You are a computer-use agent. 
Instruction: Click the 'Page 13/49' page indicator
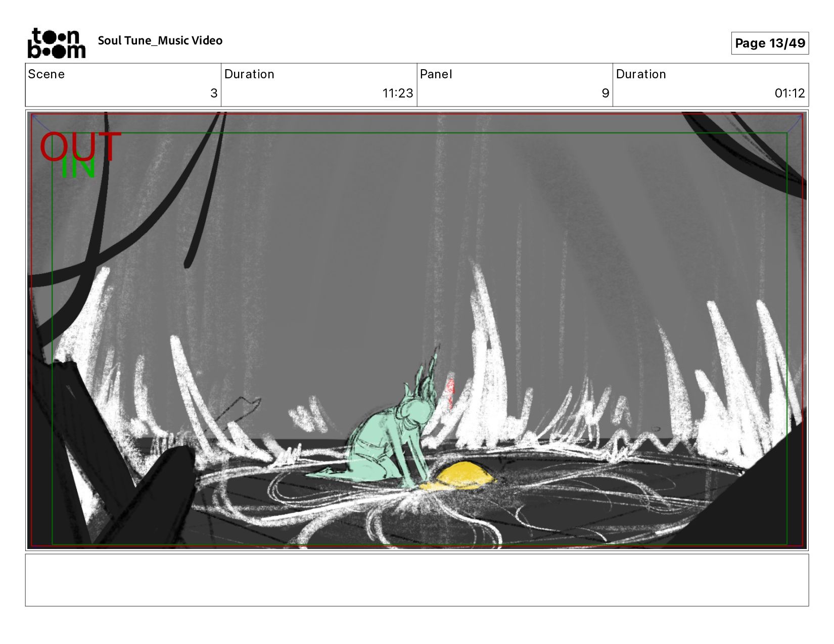770,43
